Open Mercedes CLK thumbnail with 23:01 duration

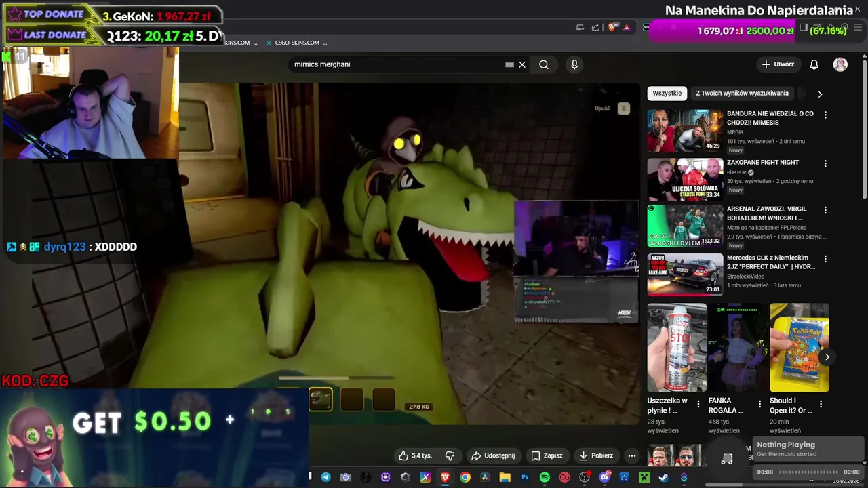685,274
